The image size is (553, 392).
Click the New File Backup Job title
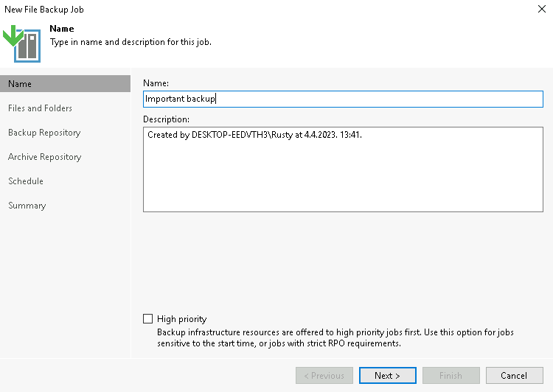[x=44, y=10]
